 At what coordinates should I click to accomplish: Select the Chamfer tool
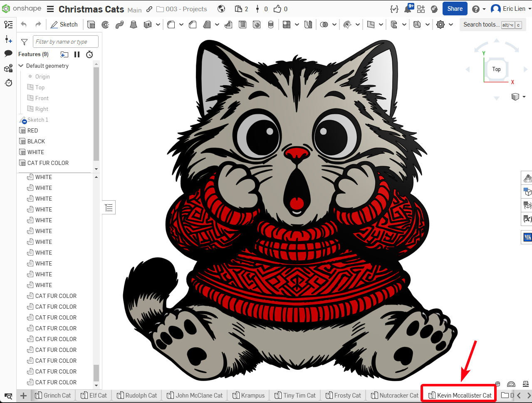[x=193, y=25]
